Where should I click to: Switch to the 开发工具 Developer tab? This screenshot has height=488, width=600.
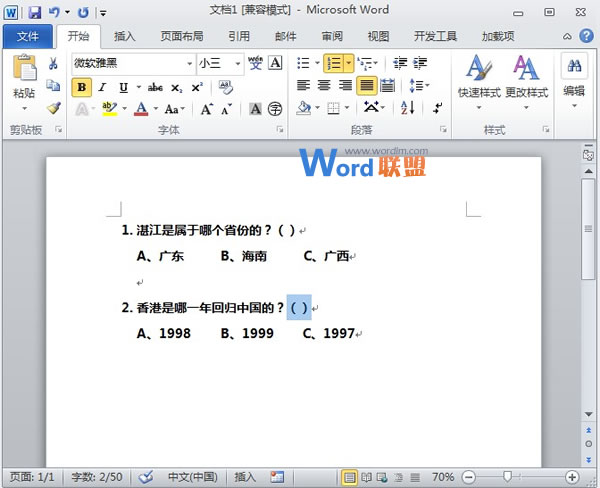pos(435,36)
